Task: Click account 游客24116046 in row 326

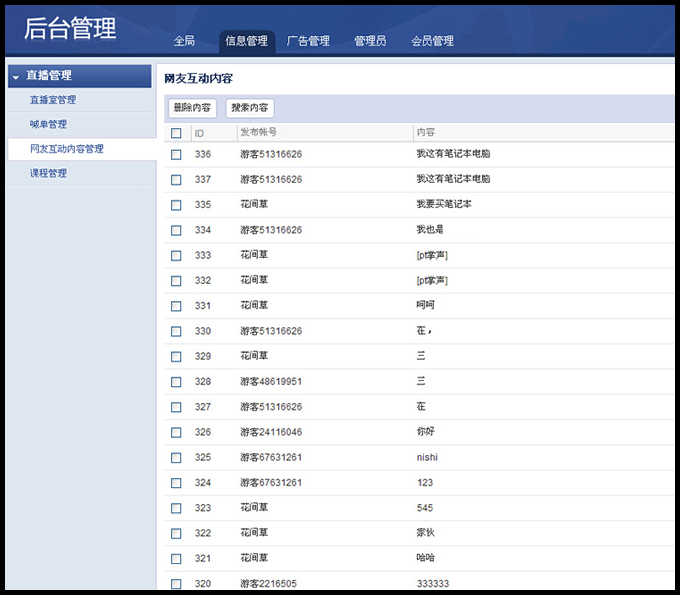Action: click(x=271, y=432)
